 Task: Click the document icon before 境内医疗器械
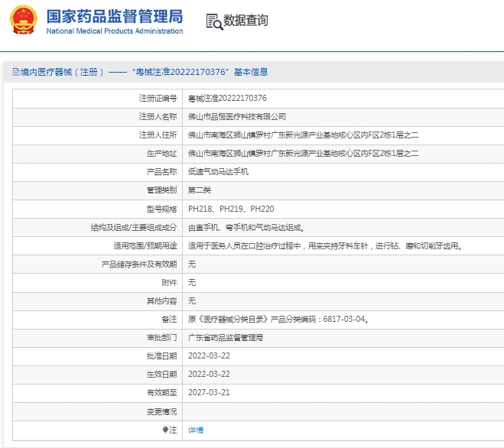point(16,72)
